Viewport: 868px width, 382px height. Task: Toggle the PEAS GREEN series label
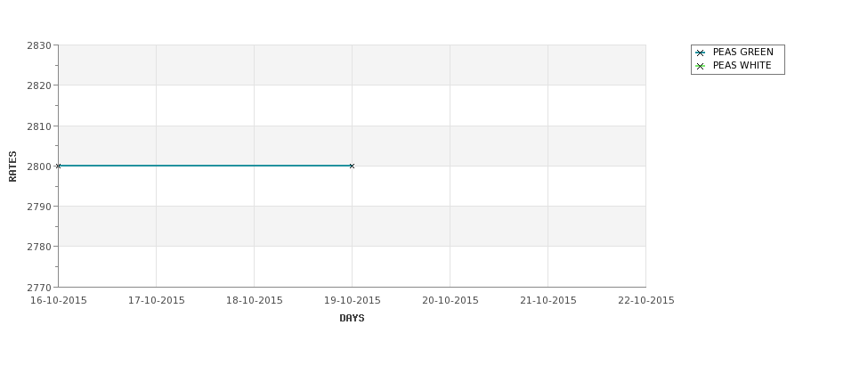coord(742,53)
